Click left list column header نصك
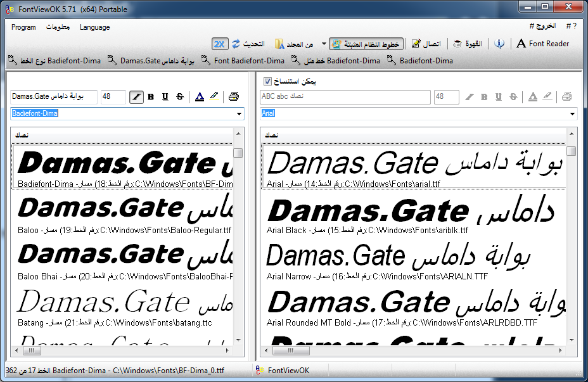 click(x=122, y=135)
